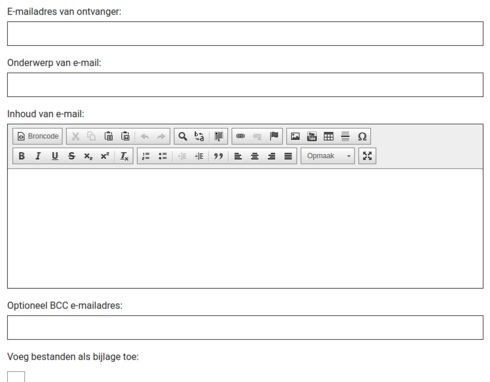This screenshot has width=490, height=382.
Task: Open the Find magnifier tool
Action: tap(183, 136)
